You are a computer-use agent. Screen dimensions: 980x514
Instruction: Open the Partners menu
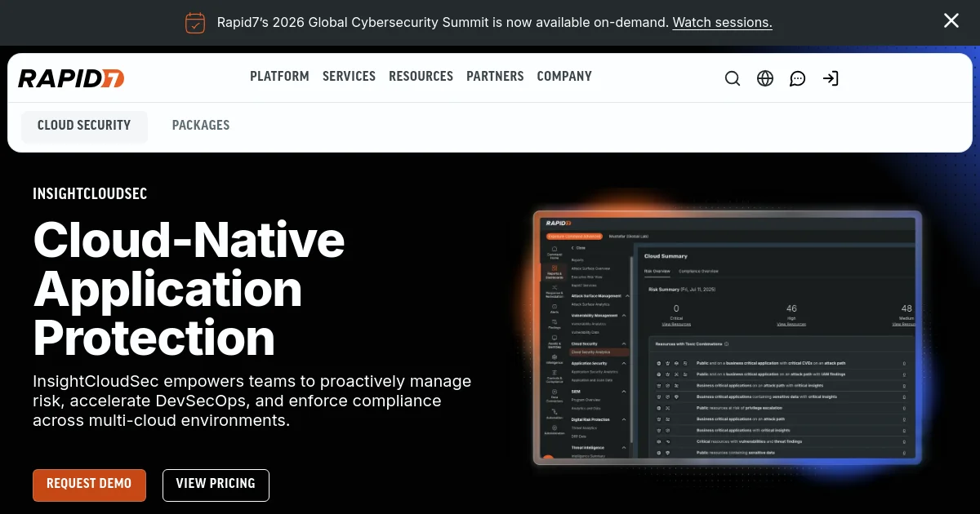tap(495, 77)
